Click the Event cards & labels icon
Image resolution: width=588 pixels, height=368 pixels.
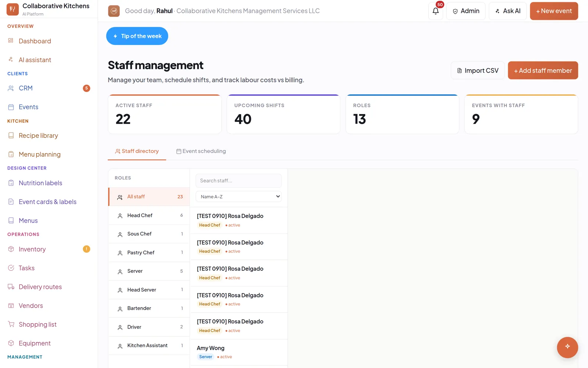pyautogui.click(x=11, y=202)
